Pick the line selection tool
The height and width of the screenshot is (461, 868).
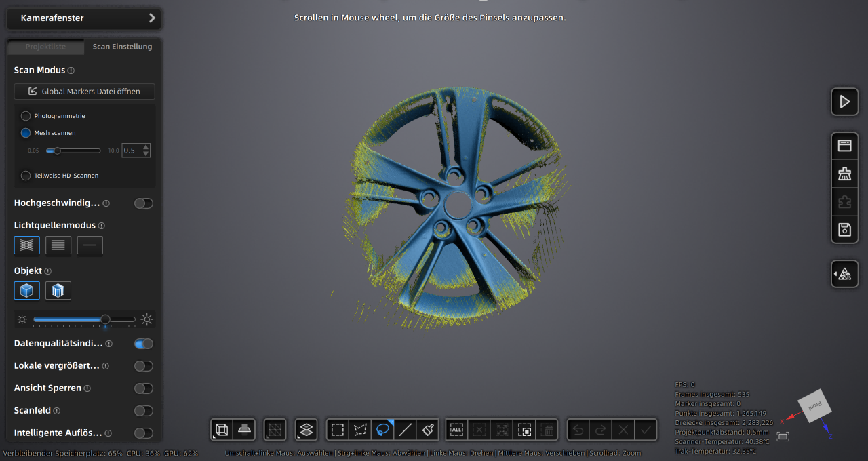tap(406, 429)
